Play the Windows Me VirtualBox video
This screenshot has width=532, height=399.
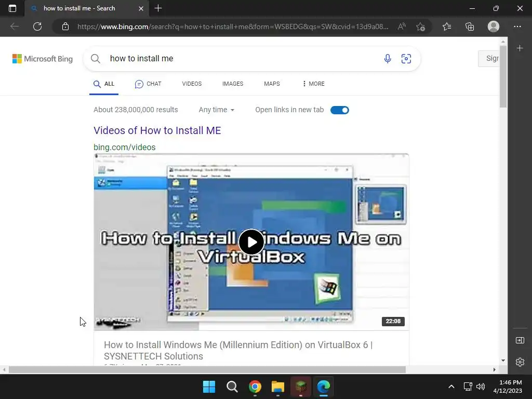tap(251, 242)
